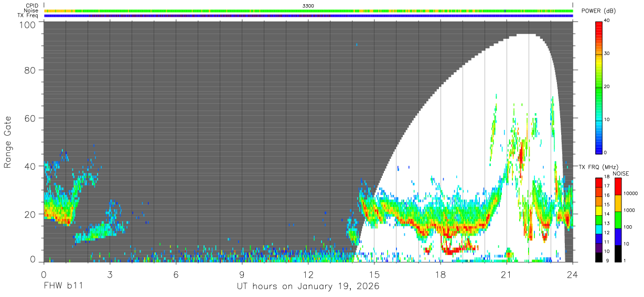
Task: Click the noise level strip above the plot
Action: point(308,10)
